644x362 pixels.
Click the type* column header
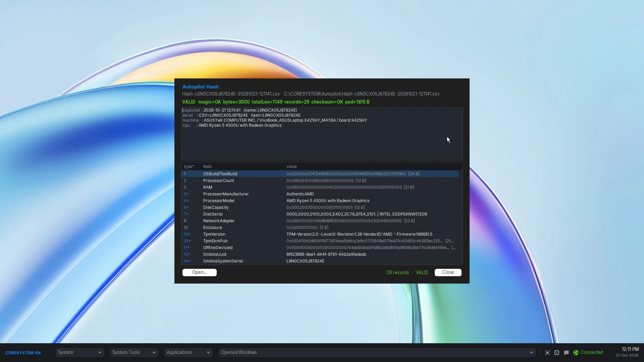189,167
